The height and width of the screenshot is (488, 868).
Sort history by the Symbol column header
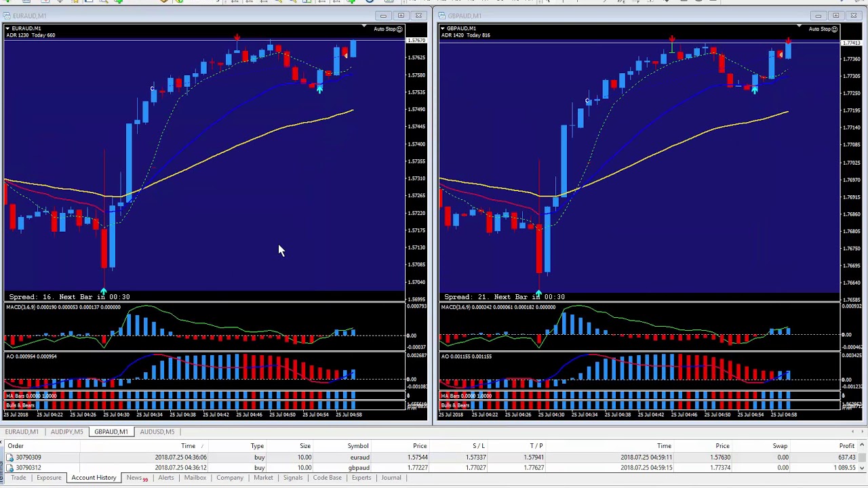(358, 446)
